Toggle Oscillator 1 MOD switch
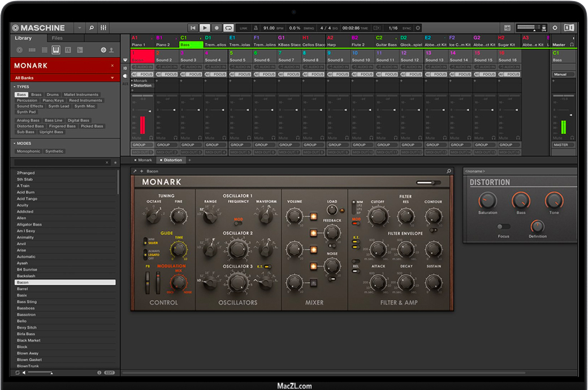The width and height of the screenshot is (588, 390). click(239, 222)
